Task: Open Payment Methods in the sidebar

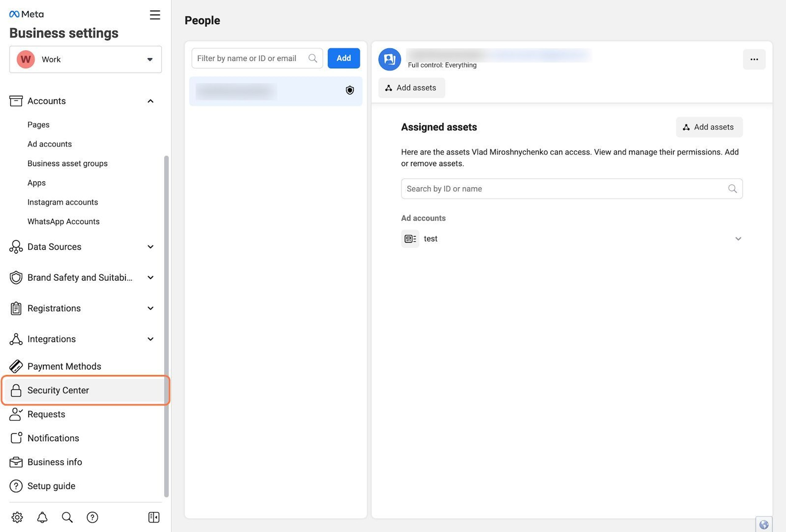Action: 64,366
